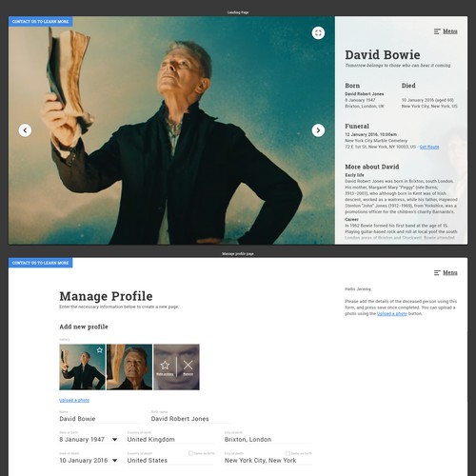Click the More about David heading

[x=372, y=167]
